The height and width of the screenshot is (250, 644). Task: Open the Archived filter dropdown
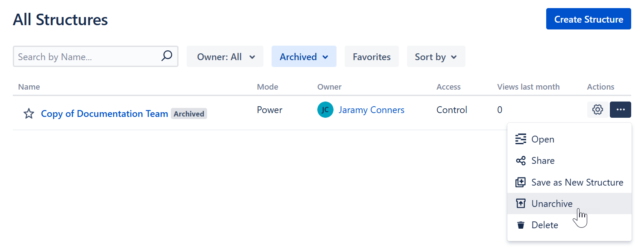(304, 57)
